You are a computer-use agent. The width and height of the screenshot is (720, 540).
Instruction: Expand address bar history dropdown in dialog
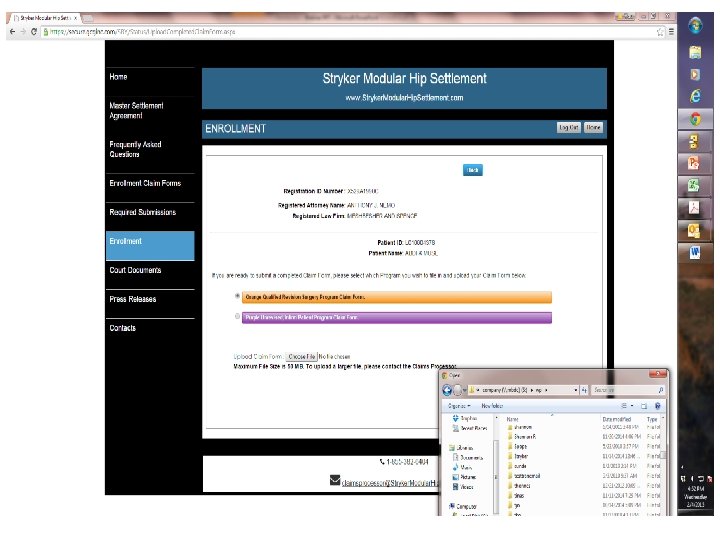[x=576, y=390]
